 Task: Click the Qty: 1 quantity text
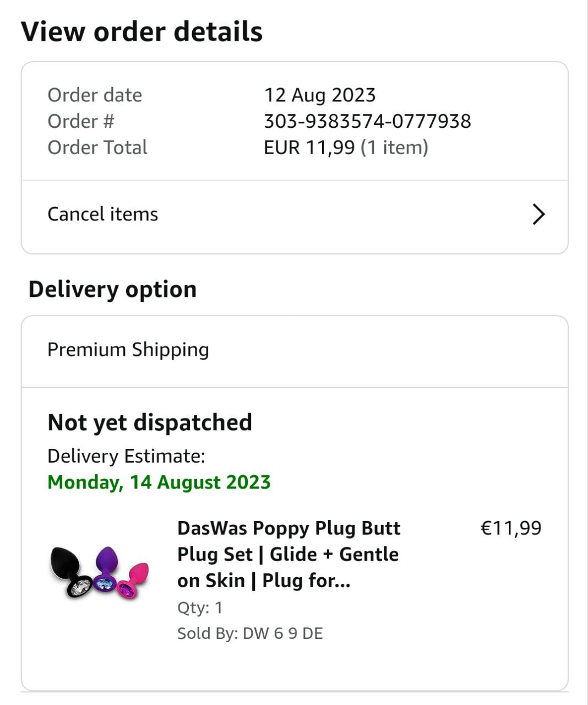click(x=200, y=608)
